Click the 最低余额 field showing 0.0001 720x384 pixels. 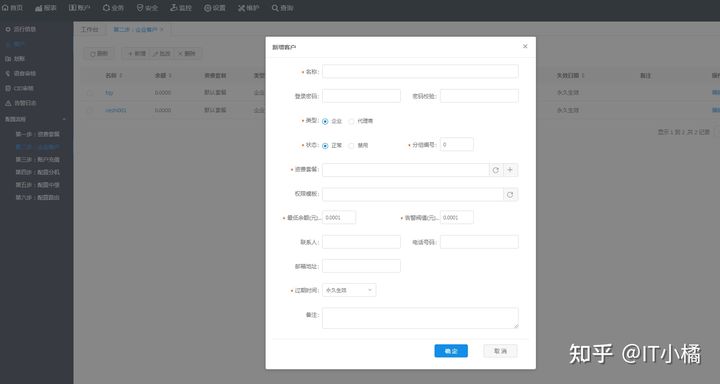click(x=339, y=217)
